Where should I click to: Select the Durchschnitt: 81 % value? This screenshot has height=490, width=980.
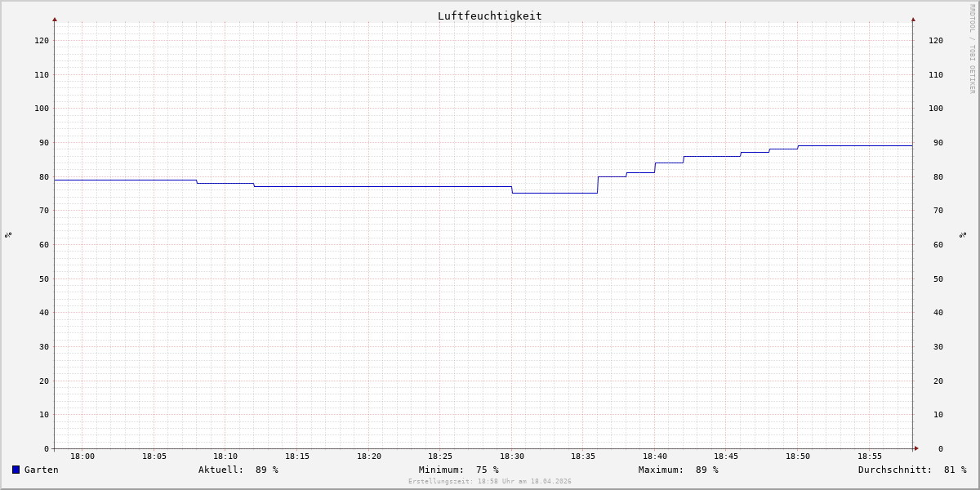[912, 470]
